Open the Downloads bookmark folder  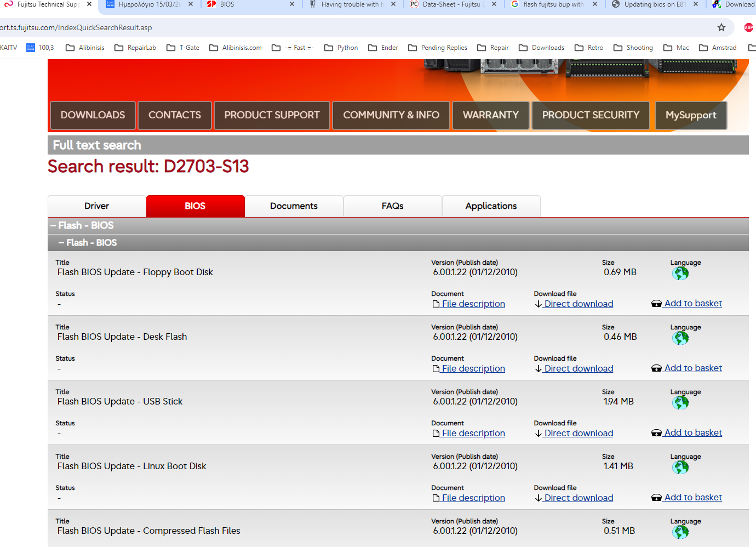542,48
